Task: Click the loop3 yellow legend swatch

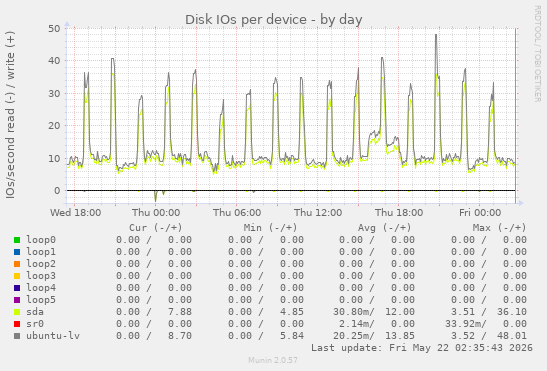Action: [17, 276]
